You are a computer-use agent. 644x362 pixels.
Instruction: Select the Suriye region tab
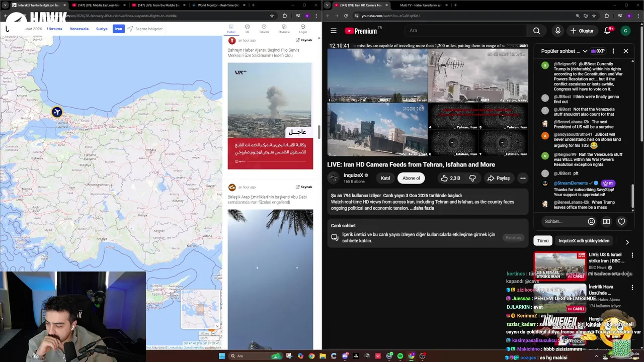102,29
